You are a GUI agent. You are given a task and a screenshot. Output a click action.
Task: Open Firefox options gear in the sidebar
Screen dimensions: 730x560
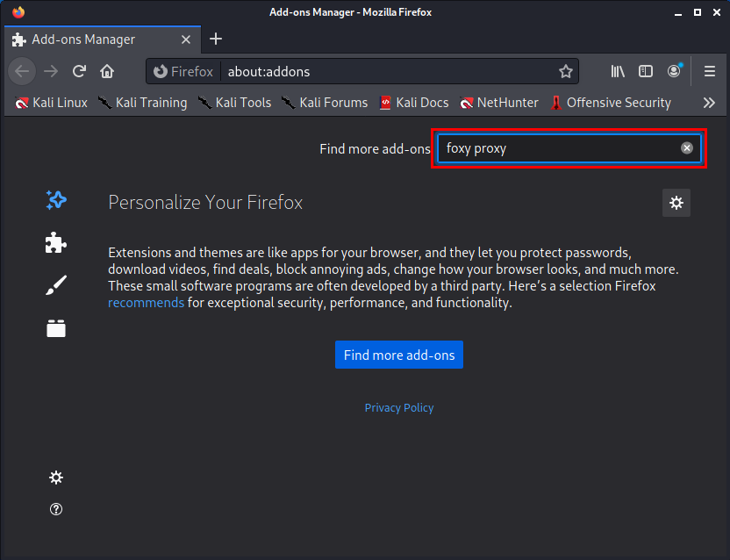[56, 477]
